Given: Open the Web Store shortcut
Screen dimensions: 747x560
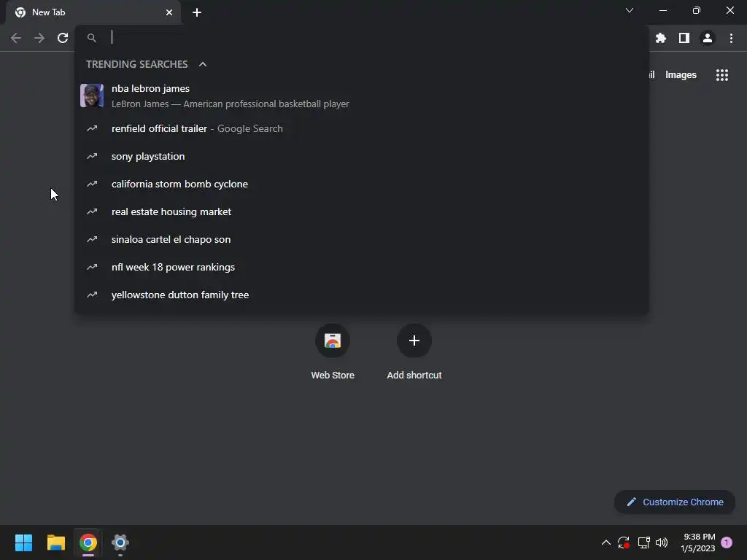Looking at the screenshot, I should click(333, 351).
